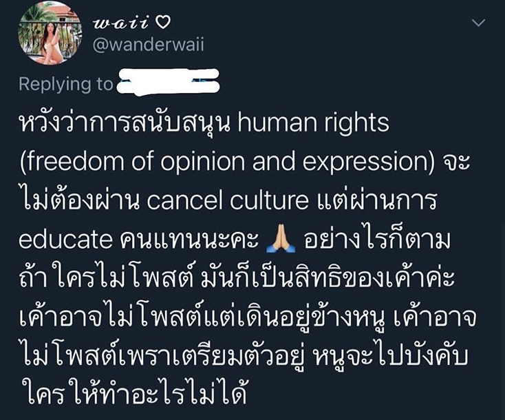505x420 pixels.
Task: Click the word "educate" in tweet
Action: coord(65,240)
